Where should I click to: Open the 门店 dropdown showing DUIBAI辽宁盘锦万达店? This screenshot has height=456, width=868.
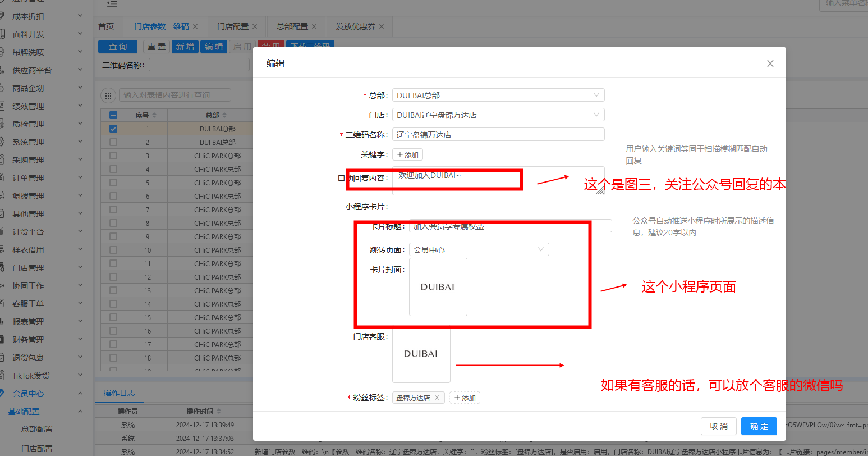click(x=498, y=115)
